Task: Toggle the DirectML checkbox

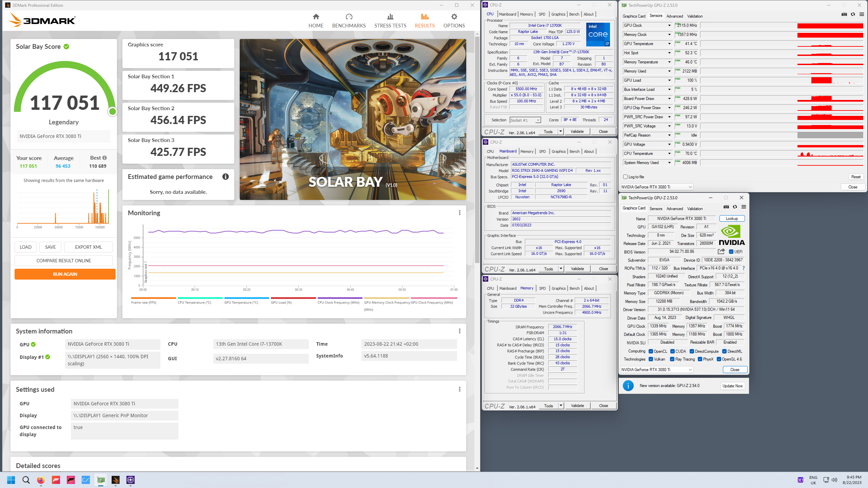Action: (724, 351)
